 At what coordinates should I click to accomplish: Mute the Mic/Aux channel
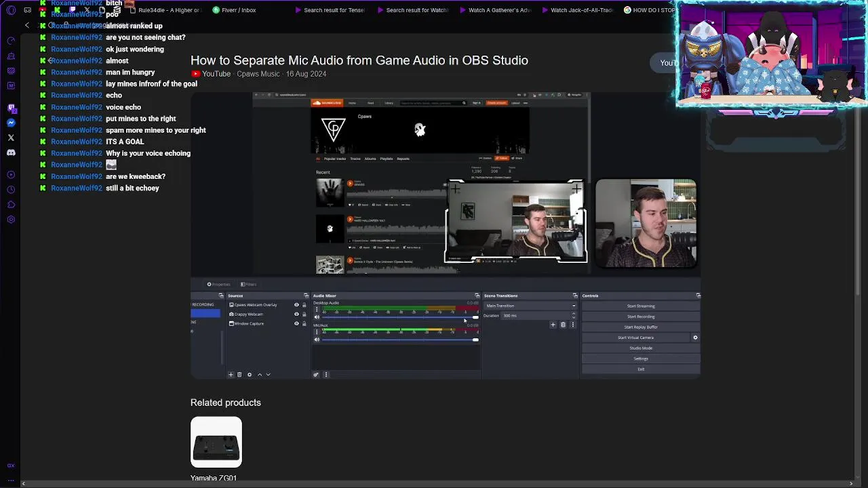point(317,340)
